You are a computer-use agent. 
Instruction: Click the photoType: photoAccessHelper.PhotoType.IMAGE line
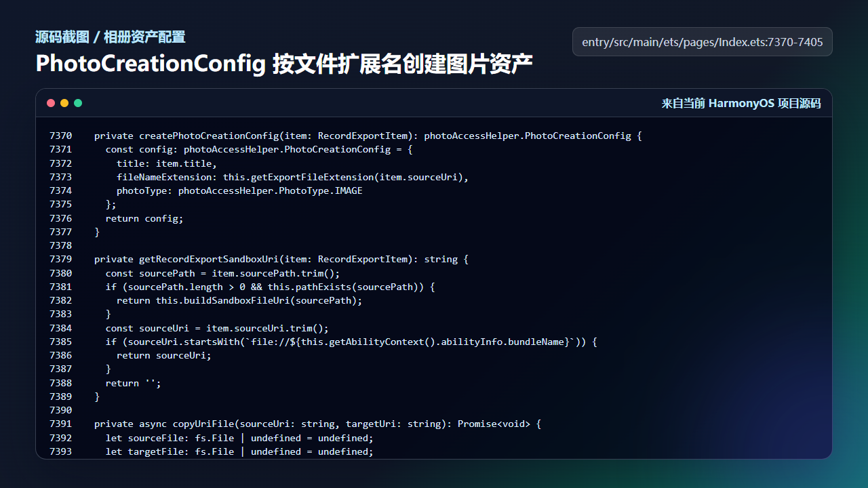(x=239, y=190)
